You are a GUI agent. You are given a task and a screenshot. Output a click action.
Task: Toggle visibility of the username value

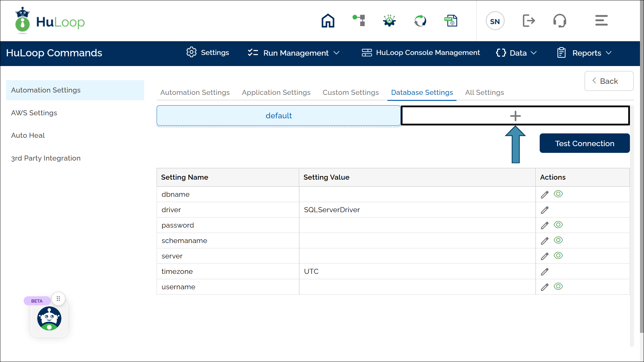pos(558,287)
